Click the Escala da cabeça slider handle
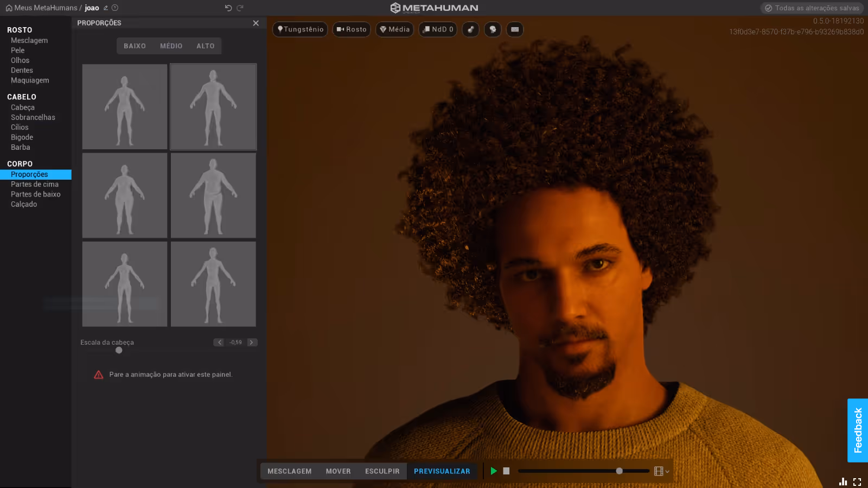The height and width of the screenshot is (488, 868). coord(119,350)
